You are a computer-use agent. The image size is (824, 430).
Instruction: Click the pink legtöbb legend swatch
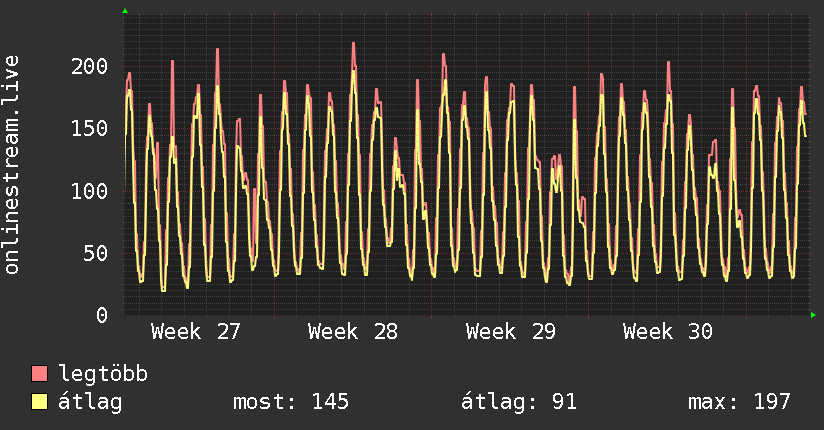click(x=39, y=373)
